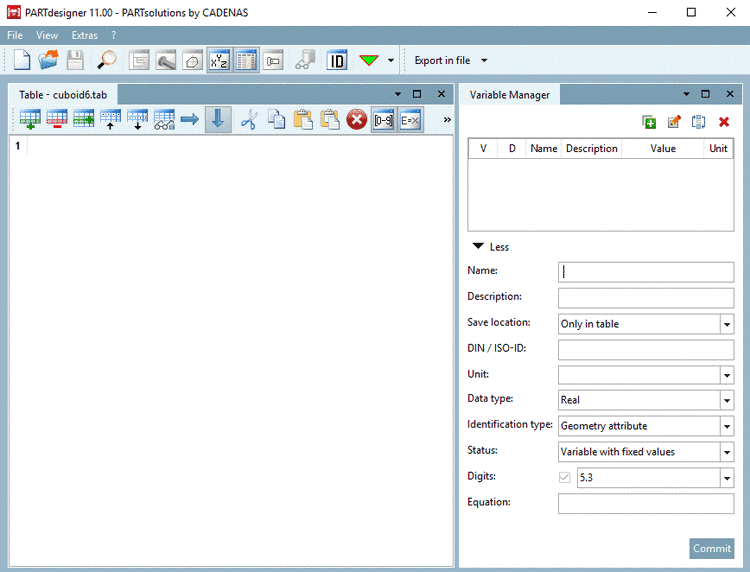This screenshot has height=572, width=750.
Task: Click the DIN / ISO-ID input field
Action: click(646, 350)
